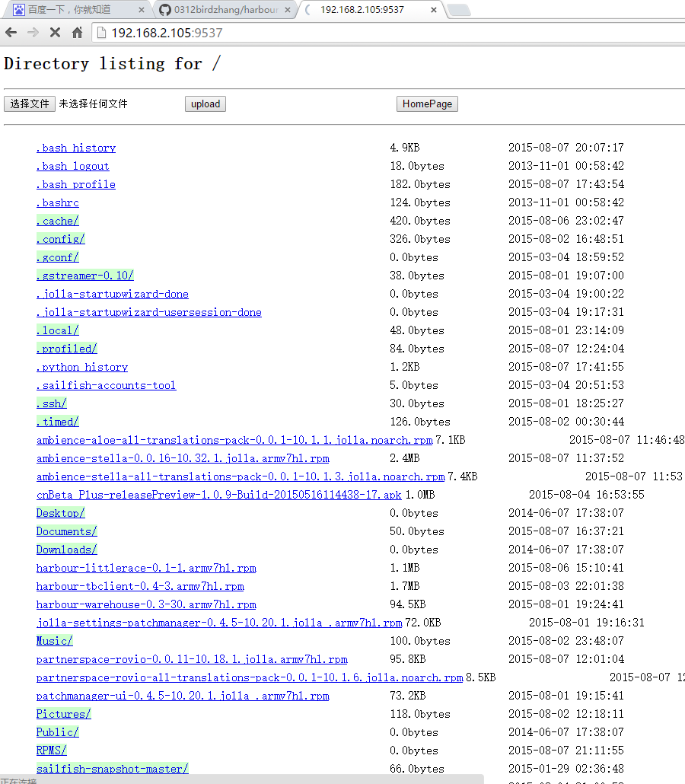
Task: Open a new browser tab
Action: [458, 10]
